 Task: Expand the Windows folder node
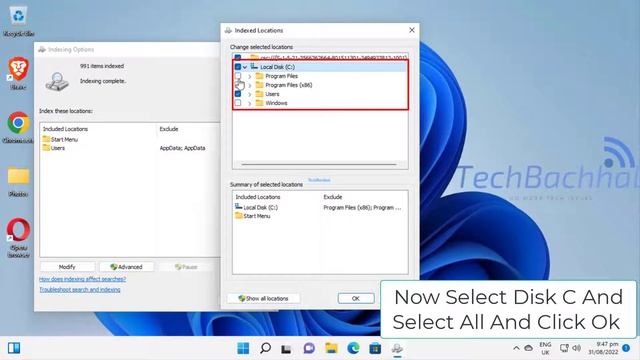(250, 103)
